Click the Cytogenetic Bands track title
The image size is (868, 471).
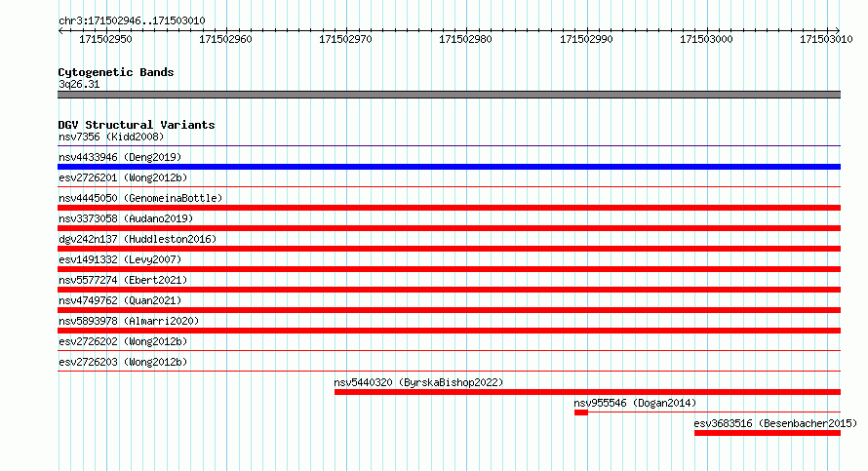pos(116,72)
